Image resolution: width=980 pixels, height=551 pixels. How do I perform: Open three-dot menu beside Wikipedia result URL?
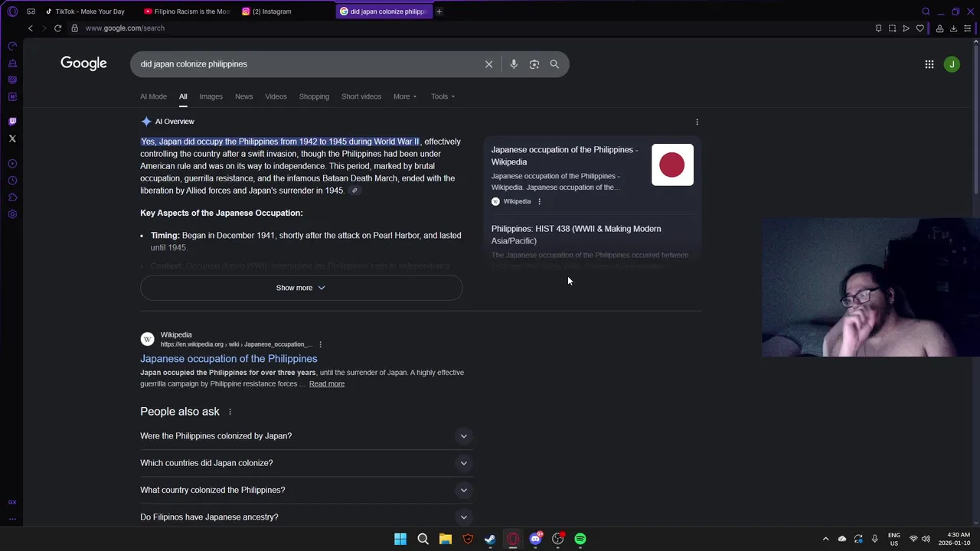320,344
